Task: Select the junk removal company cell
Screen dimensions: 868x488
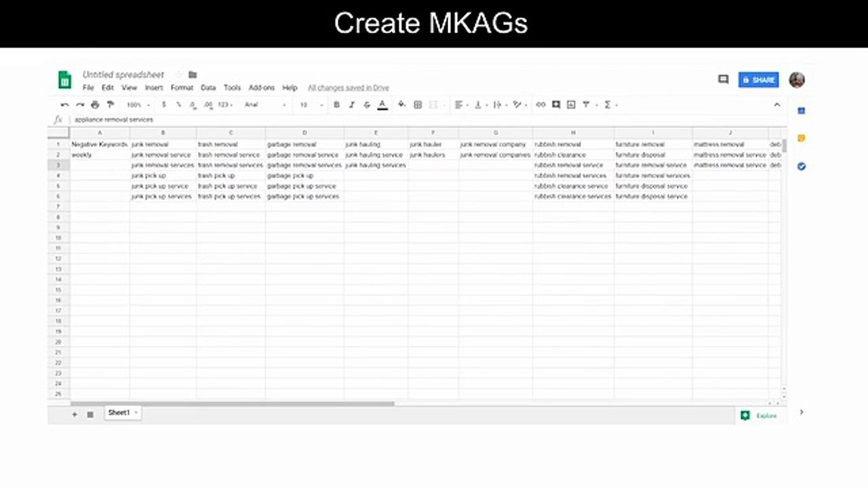Action: (495, 144)
